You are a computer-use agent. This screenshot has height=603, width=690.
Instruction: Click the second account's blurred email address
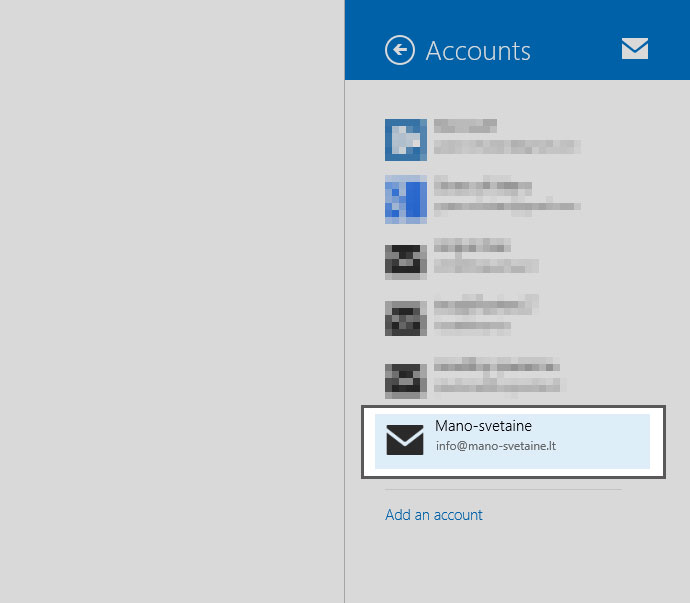tap(505, 206)
